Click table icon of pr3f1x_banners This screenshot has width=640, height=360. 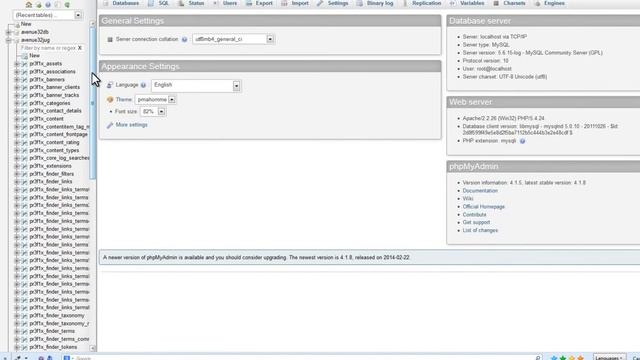pyautogui.click(x=24, y=80)
